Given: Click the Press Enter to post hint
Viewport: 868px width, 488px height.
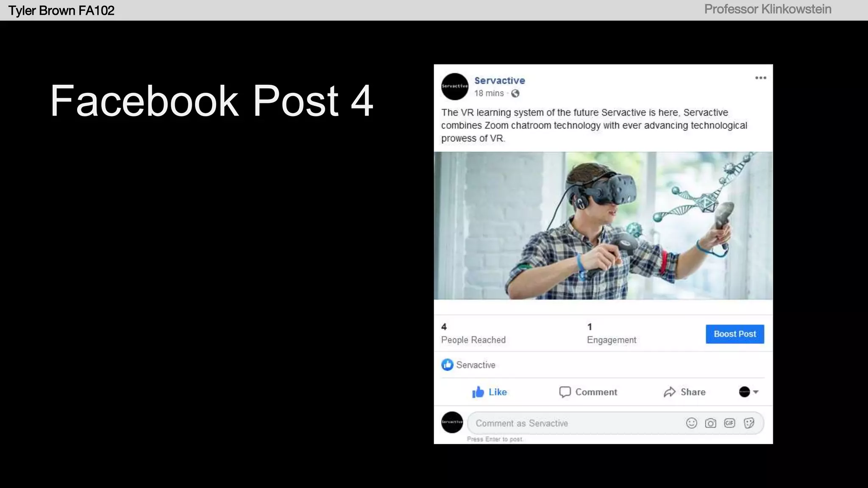Looking at the screenshot, I should coord(495,439).
